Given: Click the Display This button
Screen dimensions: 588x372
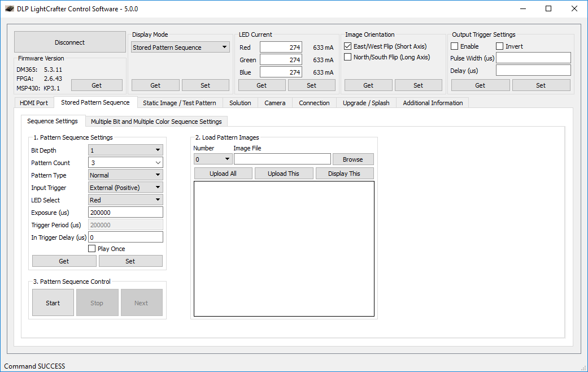Looking at the screenshot, I should coord(344,174).
